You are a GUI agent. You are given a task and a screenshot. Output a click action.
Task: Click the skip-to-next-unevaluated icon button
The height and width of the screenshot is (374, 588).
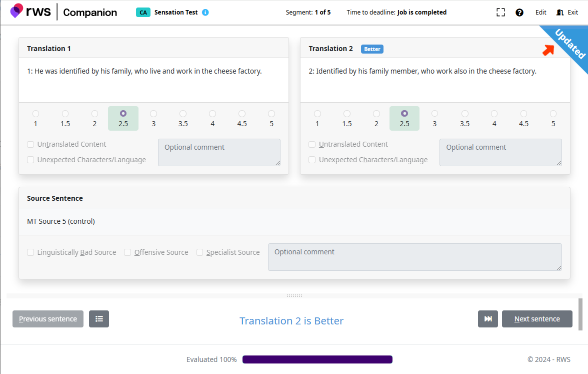point(488,319)
